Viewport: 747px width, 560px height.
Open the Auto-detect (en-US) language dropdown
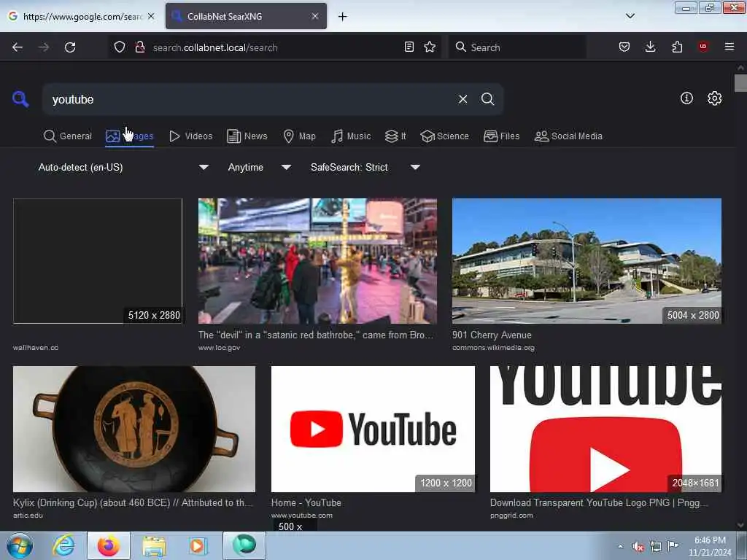(x=123, y=167)
